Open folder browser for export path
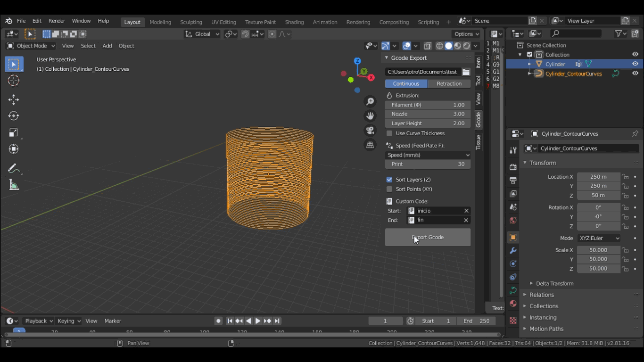Screen dimensions: 644x362 [466, 72]
